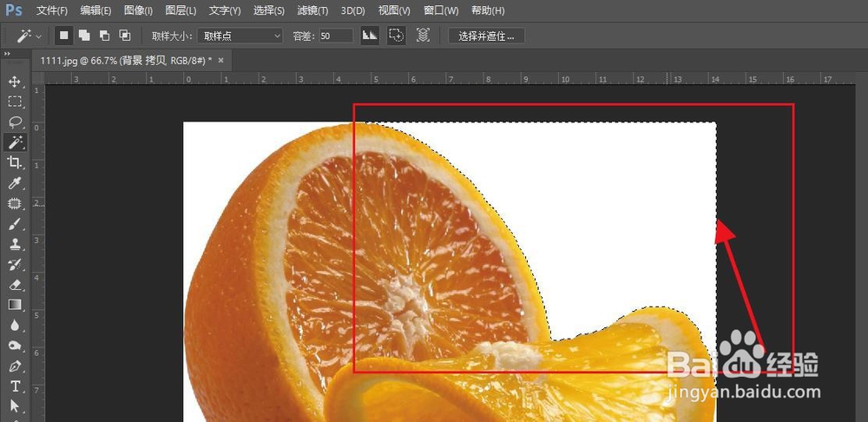The image size is (868, 422).
Task: Select the Spot Healing Brush tool
Action: (x=15, y=203)
